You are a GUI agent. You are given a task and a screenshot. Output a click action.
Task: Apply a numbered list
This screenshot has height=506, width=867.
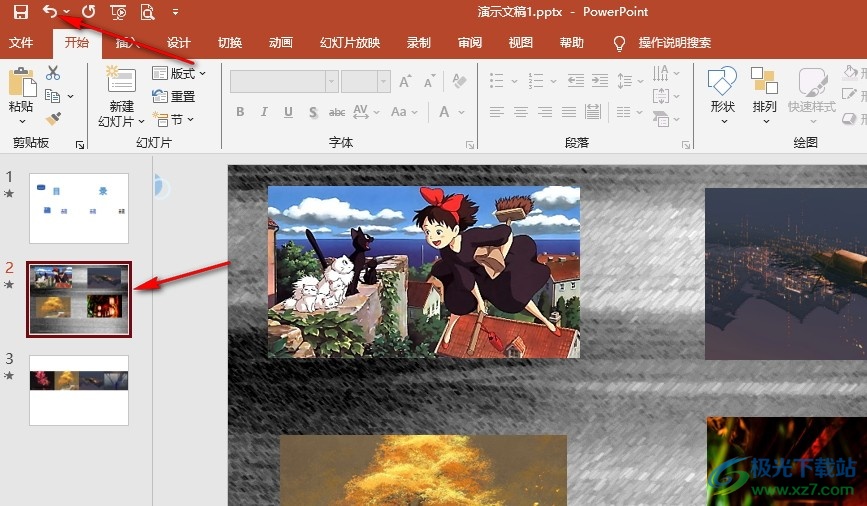[536, 81]
